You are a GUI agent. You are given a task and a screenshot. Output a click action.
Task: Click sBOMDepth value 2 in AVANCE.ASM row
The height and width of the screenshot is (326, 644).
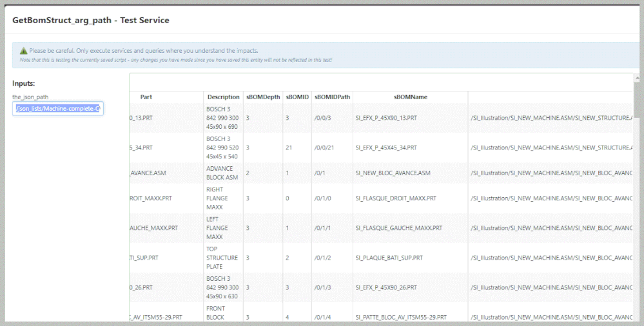[x=248, y=173]
